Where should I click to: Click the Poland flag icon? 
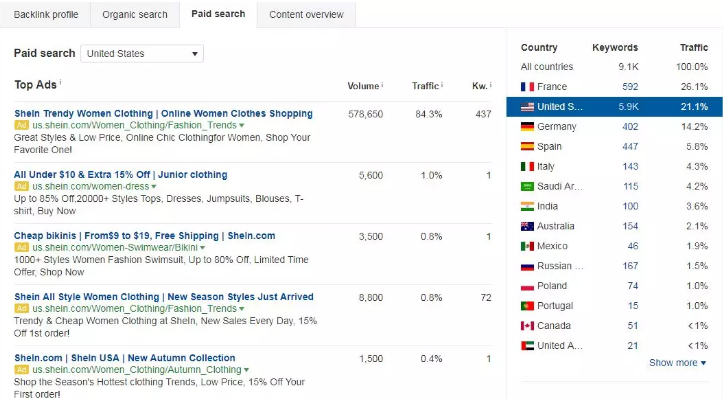[527, 286]
